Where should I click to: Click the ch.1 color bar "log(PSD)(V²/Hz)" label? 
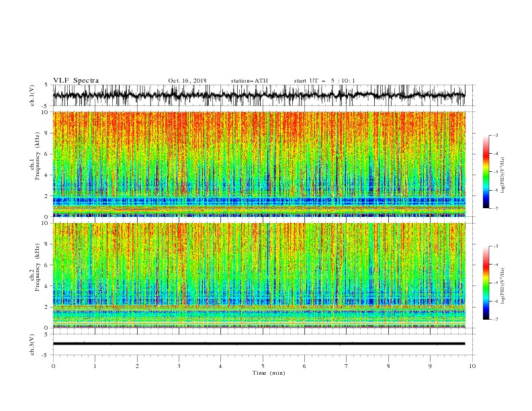[502, 175]
